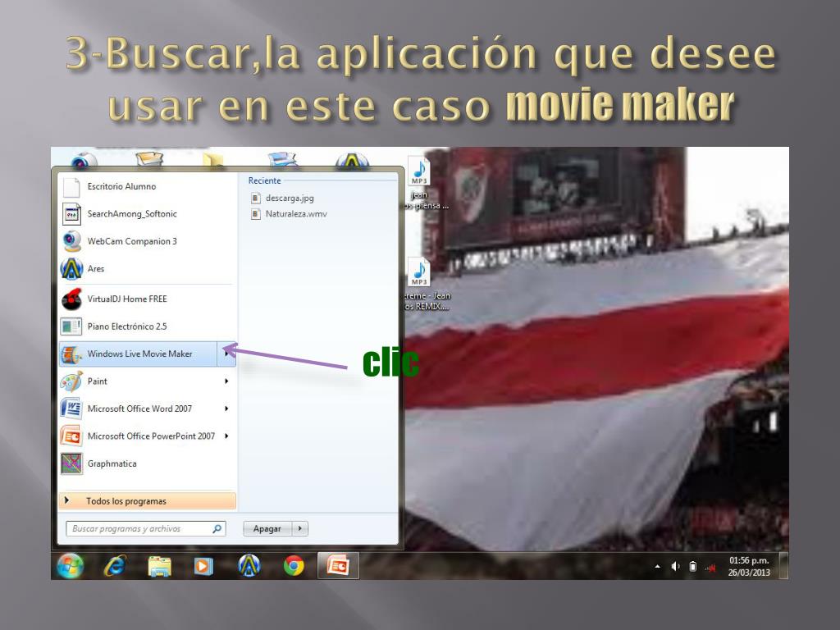Open Todos los programas

(x=147, y=501)
